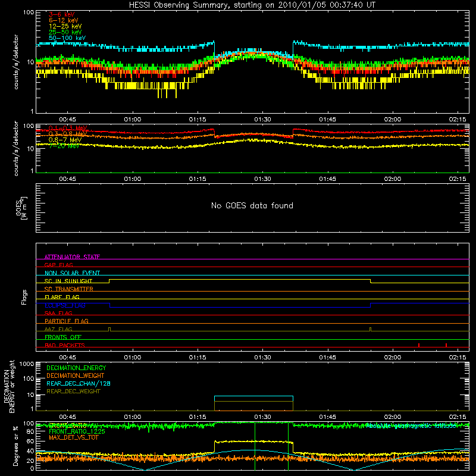Click the green 25-50 keV legend label
Image resolution: width=476 pixels, height=476 pixels.
(65, 32)
